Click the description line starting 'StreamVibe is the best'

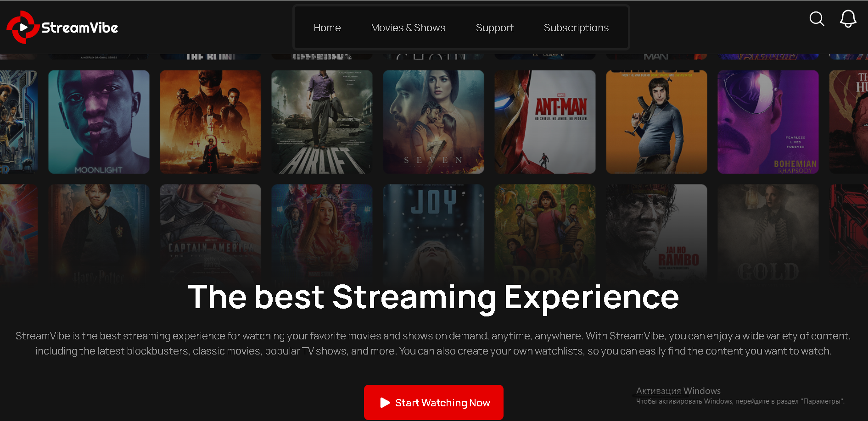coord(433,336)
